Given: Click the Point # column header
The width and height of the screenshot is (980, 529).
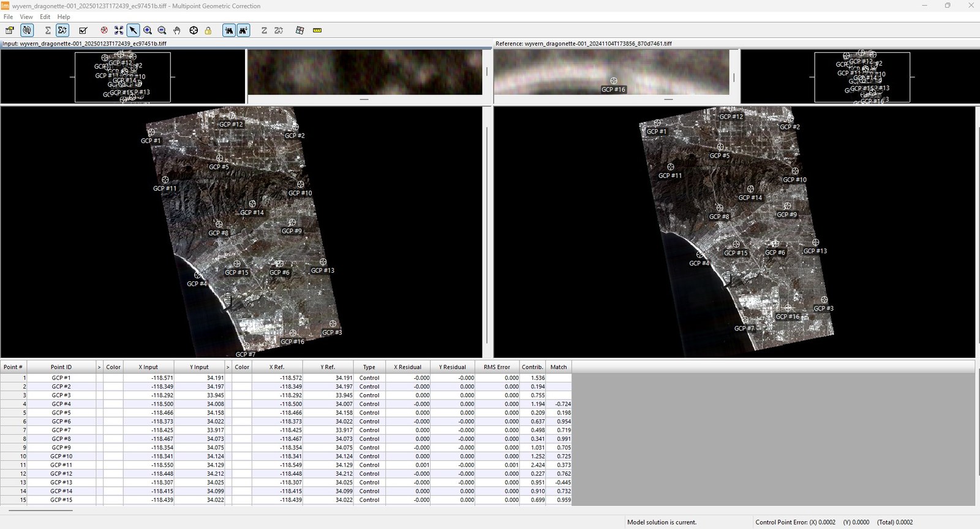Looking at the screenshot, I should (13, 367).
